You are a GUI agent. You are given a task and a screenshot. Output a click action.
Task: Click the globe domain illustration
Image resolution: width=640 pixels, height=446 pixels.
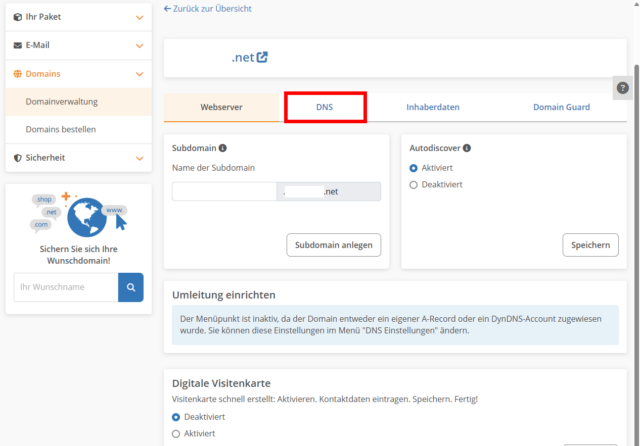coord(92,218)
